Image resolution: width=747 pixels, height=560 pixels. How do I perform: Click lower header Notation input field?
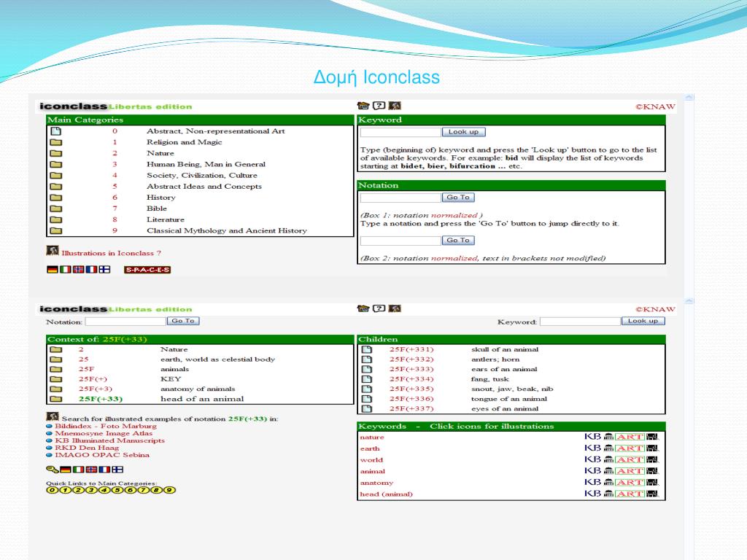(x=125, y=322)
